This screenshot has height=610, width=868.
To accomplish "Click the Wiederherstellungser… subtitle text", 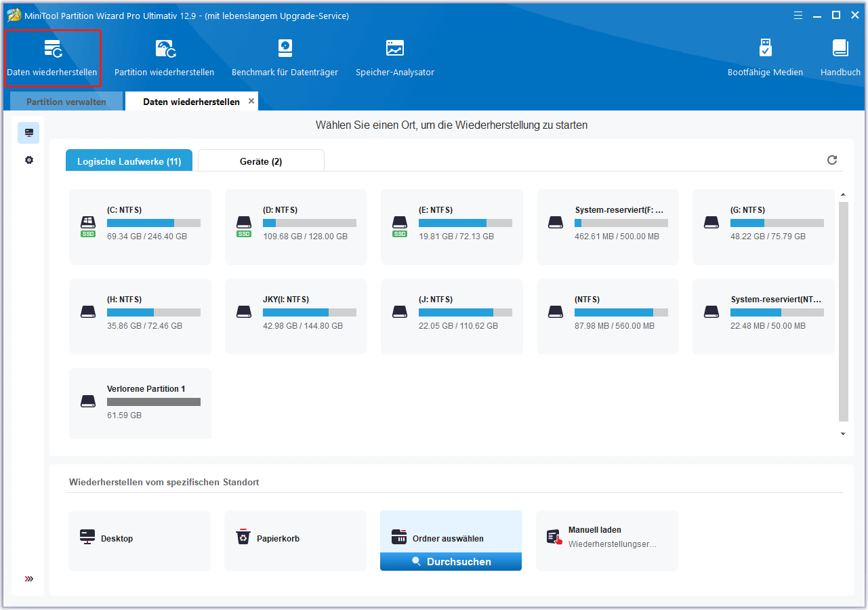I will (x=613, y=544).
